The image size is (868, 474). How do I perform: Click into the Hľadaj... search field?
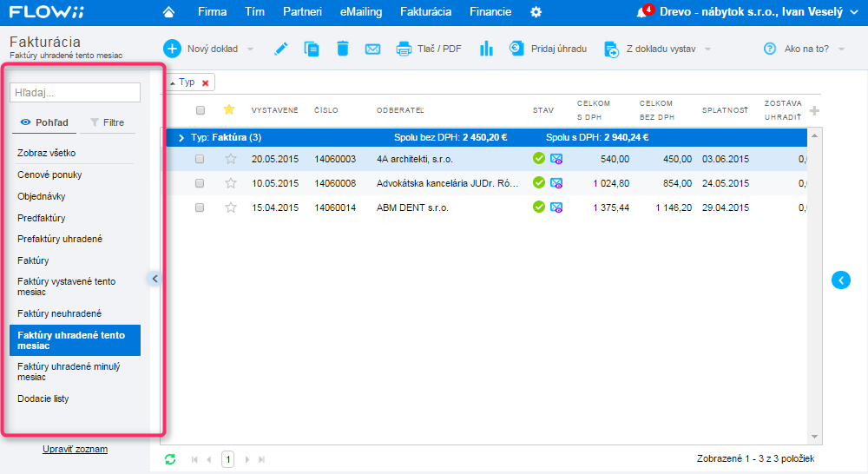pos(76,93)
